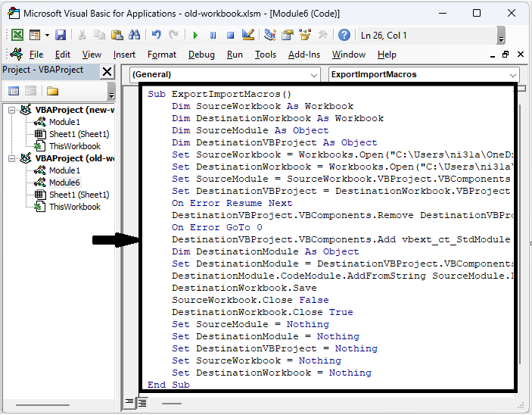Click the Paste clipboard icon
This screenshot has width=532, height=415.
tap(117, 35)
